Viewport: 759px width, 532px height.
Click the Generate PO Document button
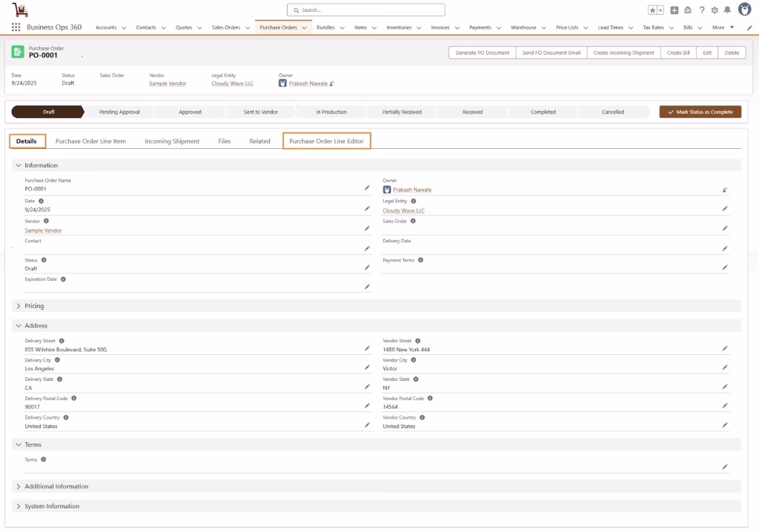(483, 53)
